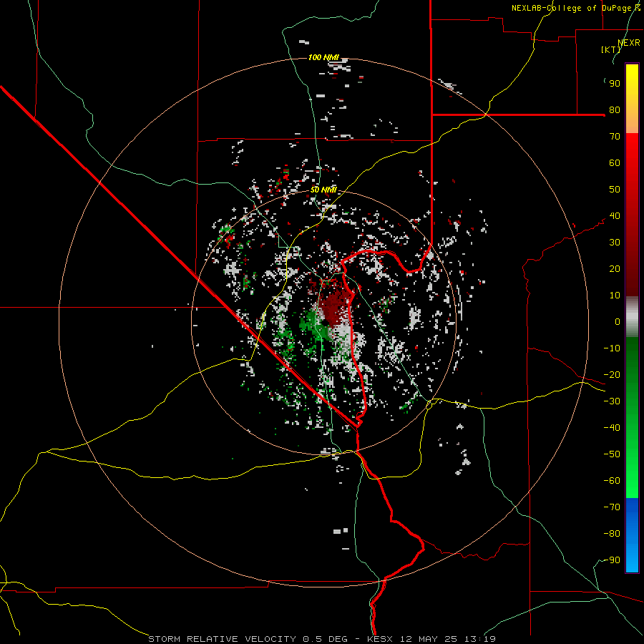Click the -70 value on velocity scale
Screen dimensions: 644x644
pos(612,507)
